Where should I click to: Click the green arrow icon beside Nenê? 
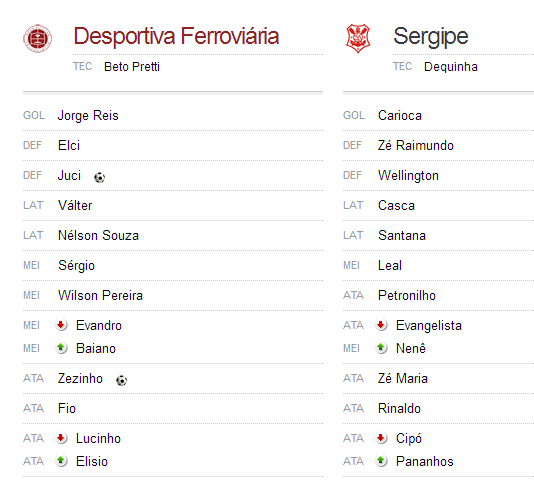click(x=381, y=348)
